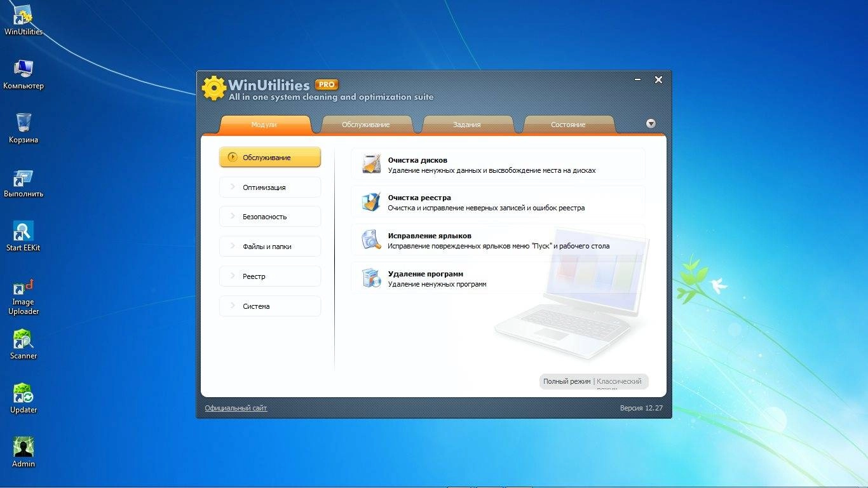Click the PRO badge in the header
The height and width of the screenshot is (488, 868).
click(x=327, y=84)
